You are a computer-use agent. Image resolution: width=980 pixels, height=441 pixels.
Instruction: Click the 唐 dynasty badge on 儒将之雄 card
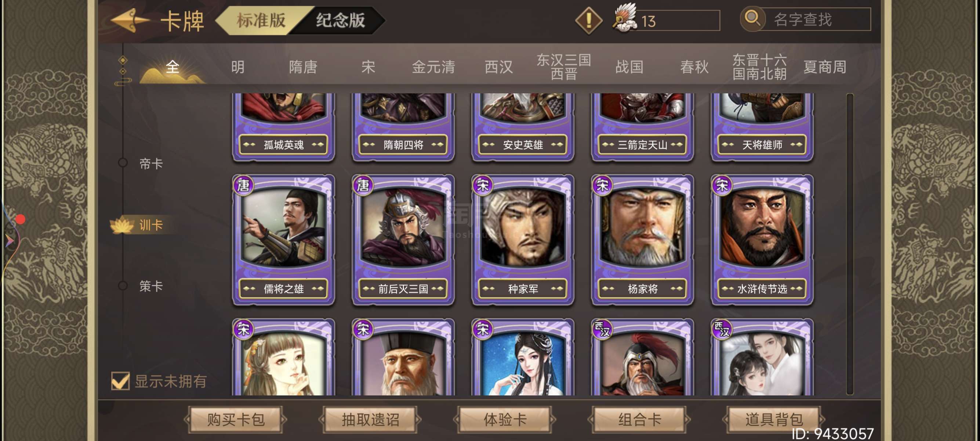coord(243,186)
